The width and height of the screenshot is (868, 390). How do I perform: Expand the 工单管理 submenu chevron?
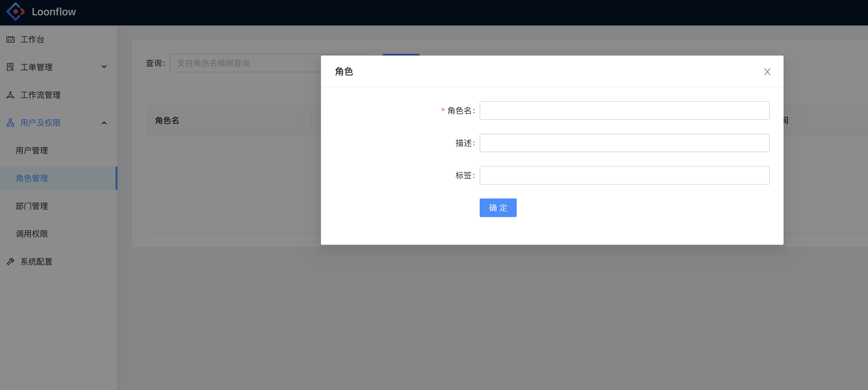tap(104, 67)
